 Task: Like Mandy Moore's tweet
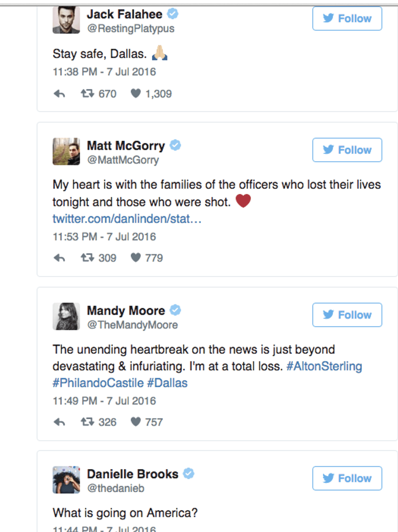point(136,422)
